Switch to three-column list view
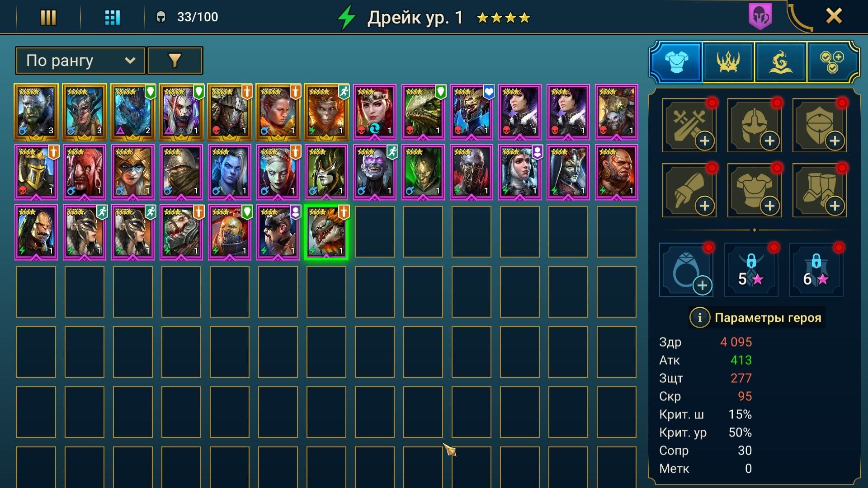Image resolution: width=868 pixels, height=488 pixels. pos(48,18)
